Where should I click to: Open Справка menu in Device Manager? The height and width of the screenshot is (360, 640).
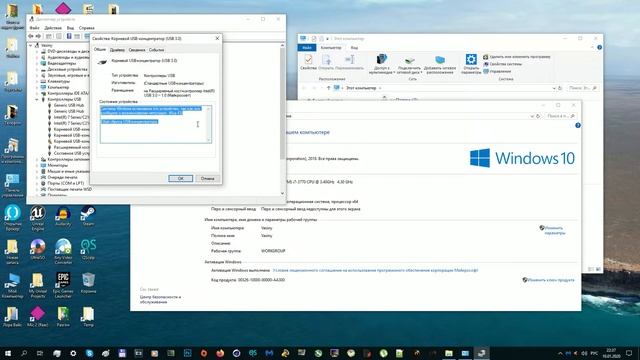[87, 28]
